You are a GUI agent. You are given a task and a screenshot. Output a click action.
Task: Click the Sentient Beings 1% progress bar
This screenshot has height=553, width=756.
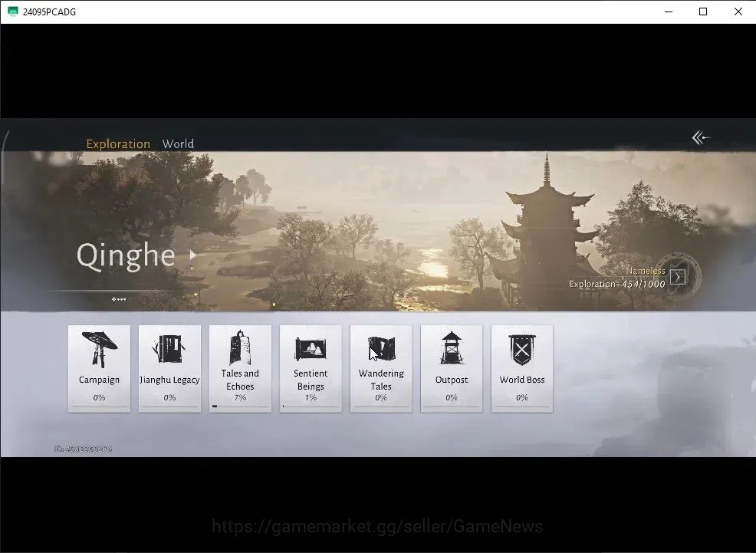pos(311,407)
